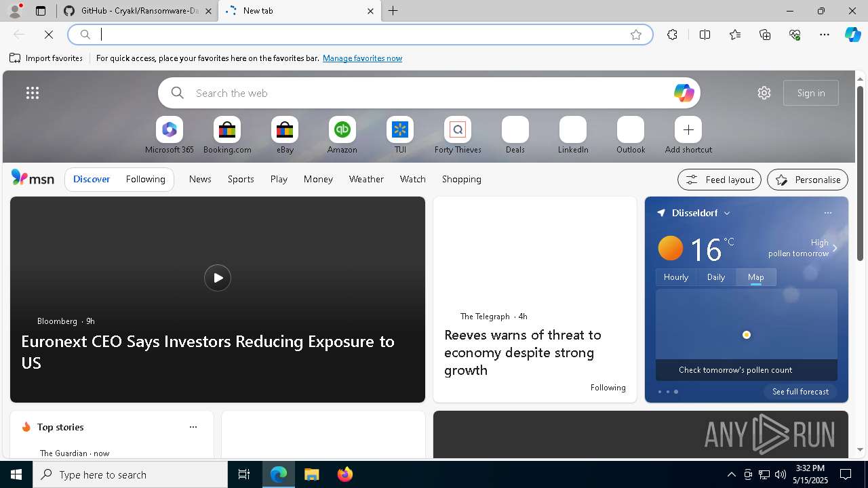Viewport: 868px width, 488px height.
Task: Stop loading the page
Action: click(x=49, y=35)
